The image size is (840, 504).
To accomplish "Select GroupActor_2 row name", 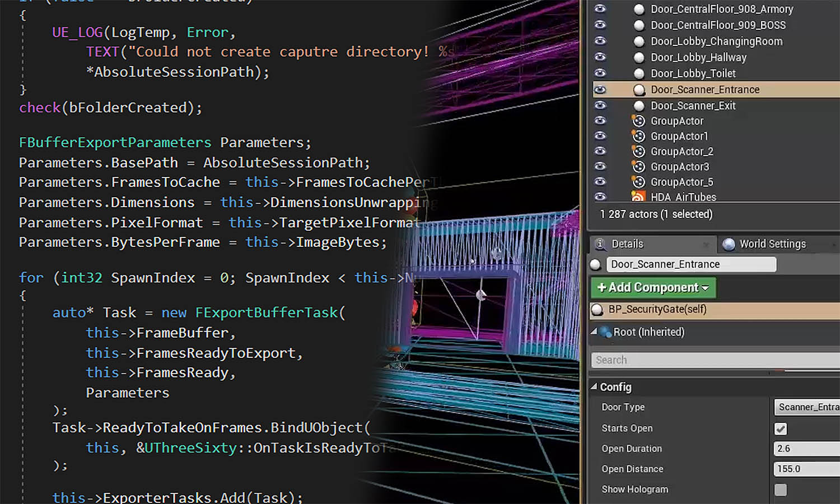I will (x=682, y=151).
